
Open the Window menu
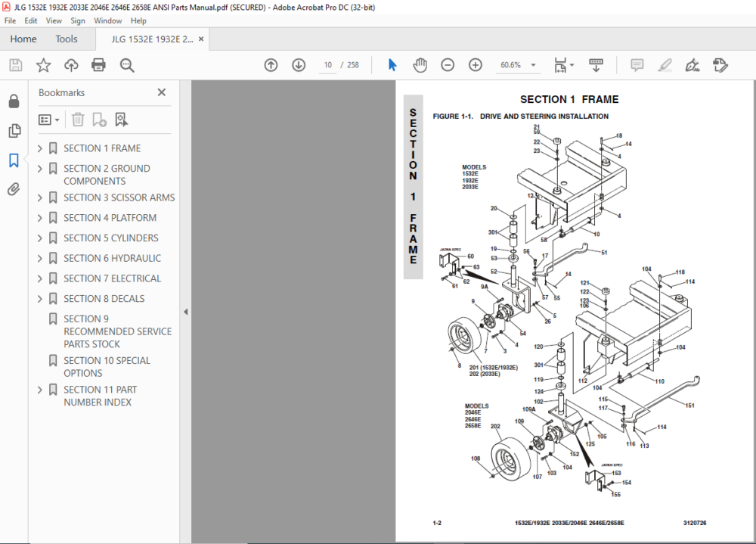click(x=107, y=20)
